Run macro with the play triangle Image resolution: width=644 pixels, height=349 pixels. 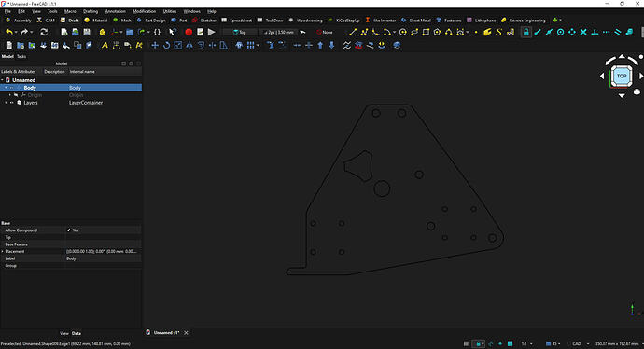[x=212, y=32]
